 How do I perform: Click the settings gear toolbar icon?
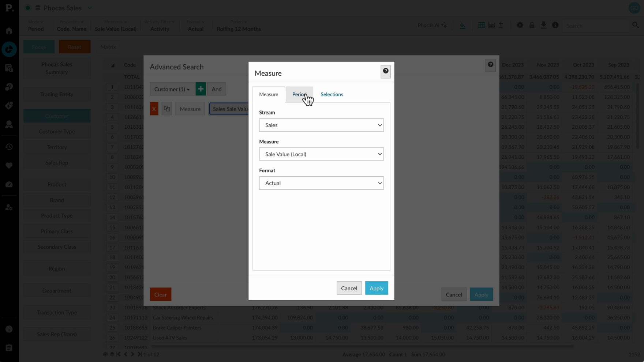pos(520,25)
